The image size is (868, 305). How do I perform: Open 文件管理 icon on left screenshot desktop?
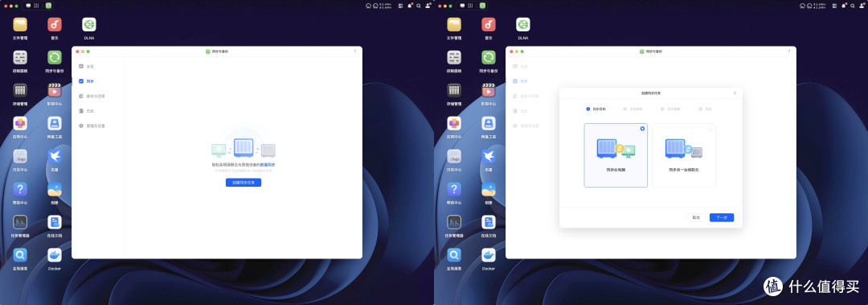pyautogui.click(x=20, y=24)
